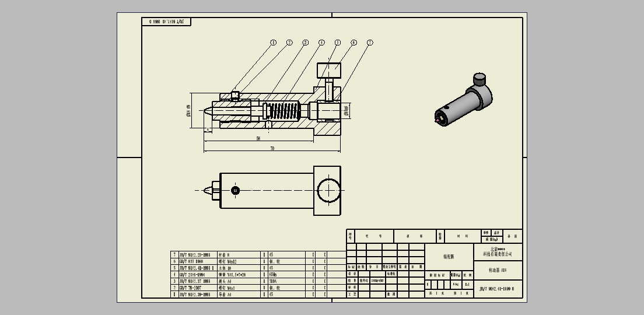
Task: Click the knob head atop the section view
Action: 329,71
